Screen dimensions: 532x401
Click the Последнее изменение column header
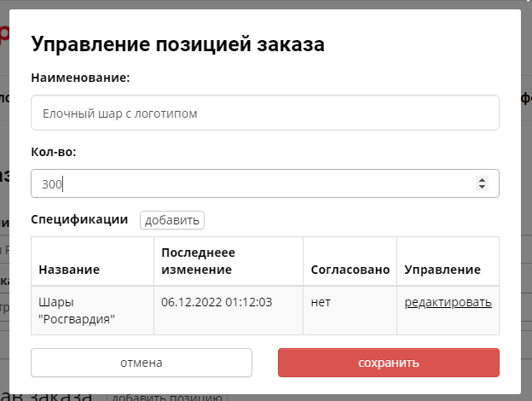(198, 261)
